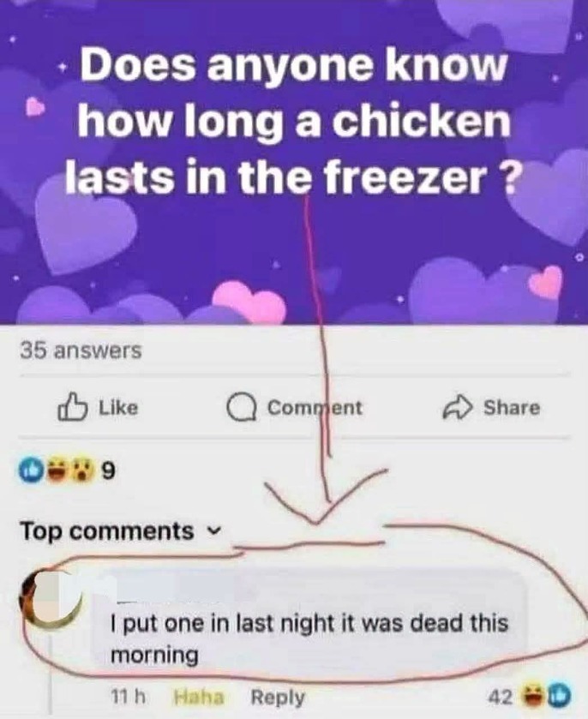Open the 11 h comment timestamp
Screen dimensions: 588x719
[x=128, y=697]
